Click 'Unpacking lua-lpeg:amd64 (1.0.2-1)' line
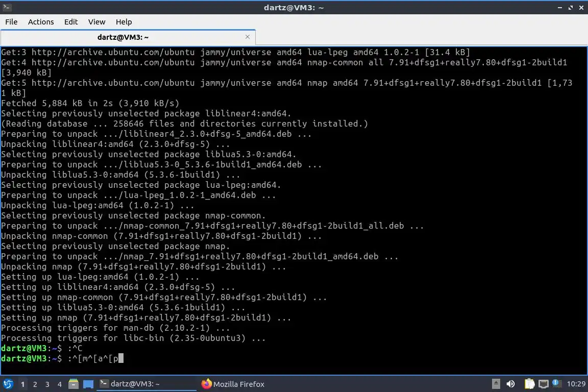The height and width of the screenshot is (392, 588). coord(97,205)
